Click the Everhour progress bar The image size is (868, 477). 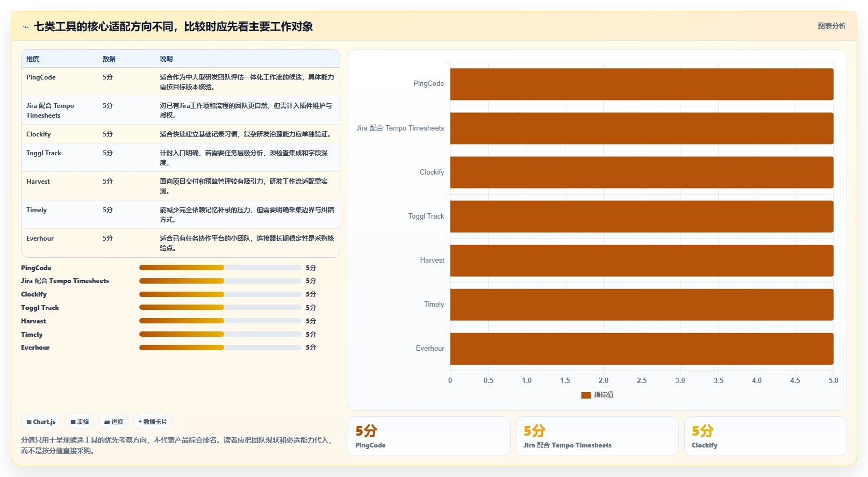[x=220, y=348]
